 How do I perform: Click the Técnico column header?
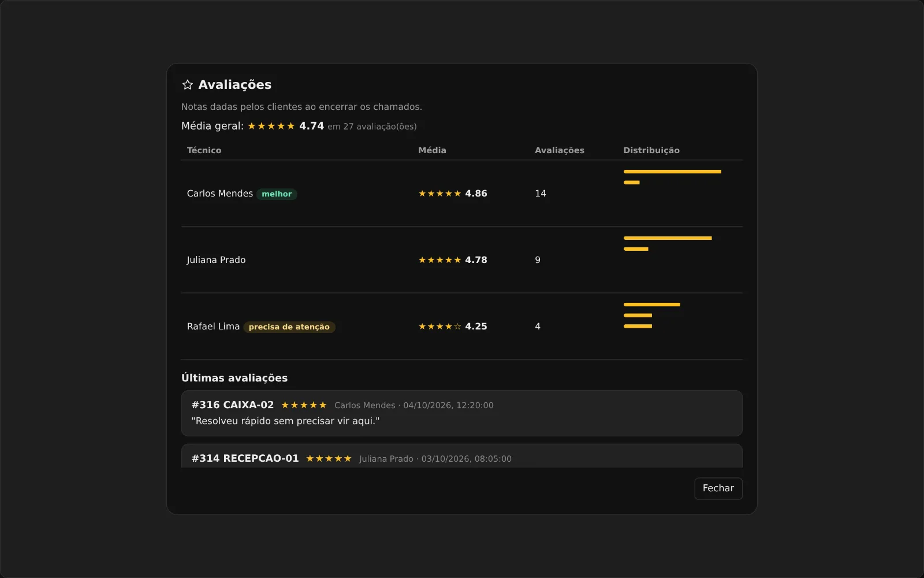[204, 150]
